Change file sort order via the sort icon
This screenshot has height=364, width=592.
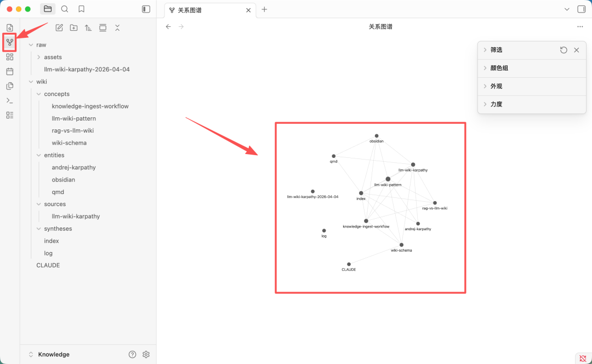tap(88, 27)
